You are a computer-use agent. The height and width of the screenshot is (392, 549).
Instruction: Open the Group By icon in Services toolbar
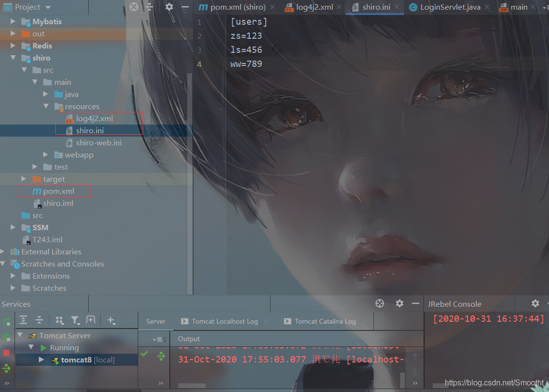coord(60,320)
